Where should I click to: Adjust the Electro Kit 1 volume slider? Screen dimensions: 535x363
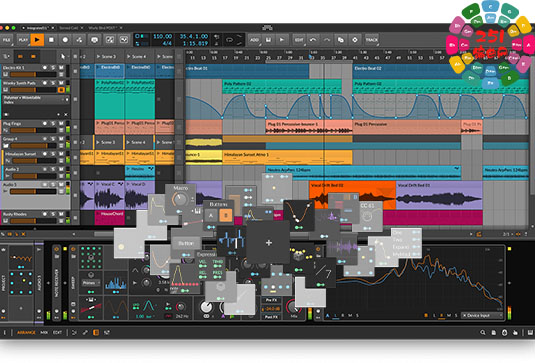pyautogui.click(x=33, y=74)
